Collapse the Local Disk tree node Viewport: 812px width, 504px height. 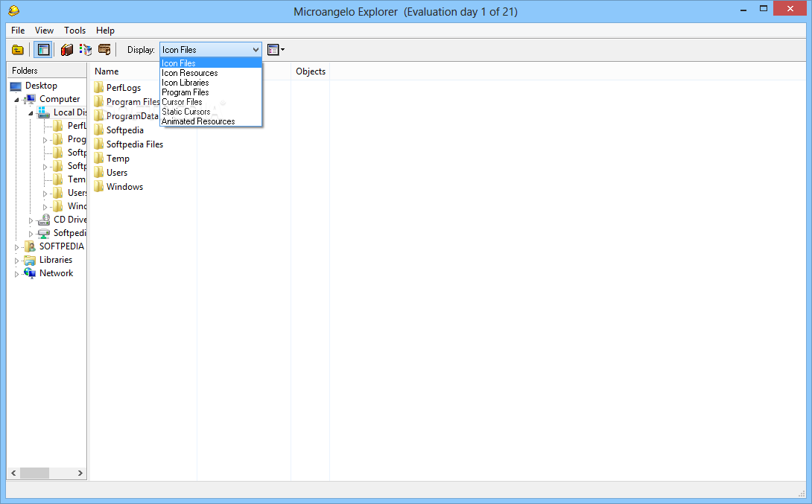pyautogui.click(x=31, y=113)
